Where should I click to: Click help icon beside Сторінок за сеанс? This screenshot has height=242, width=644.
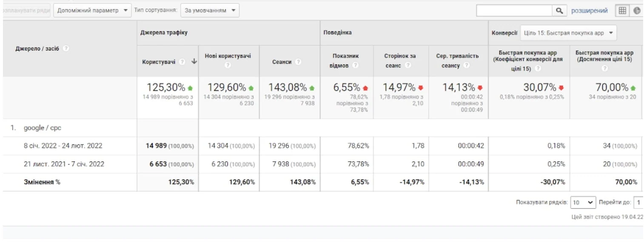(x=408, y=65)
